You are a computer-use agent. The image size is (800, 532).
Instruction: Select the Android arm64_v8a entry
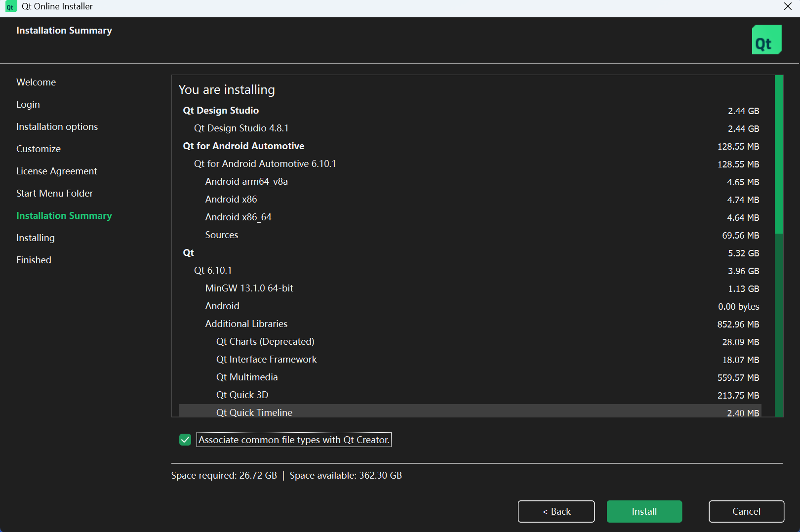point(470,182)
